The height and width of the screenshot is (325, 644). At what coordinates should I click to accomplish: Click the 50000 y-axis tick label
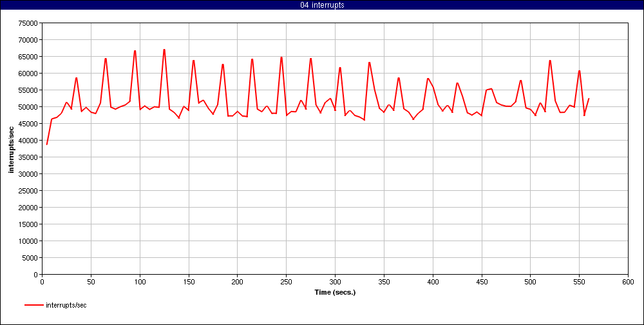coord(28,107)
